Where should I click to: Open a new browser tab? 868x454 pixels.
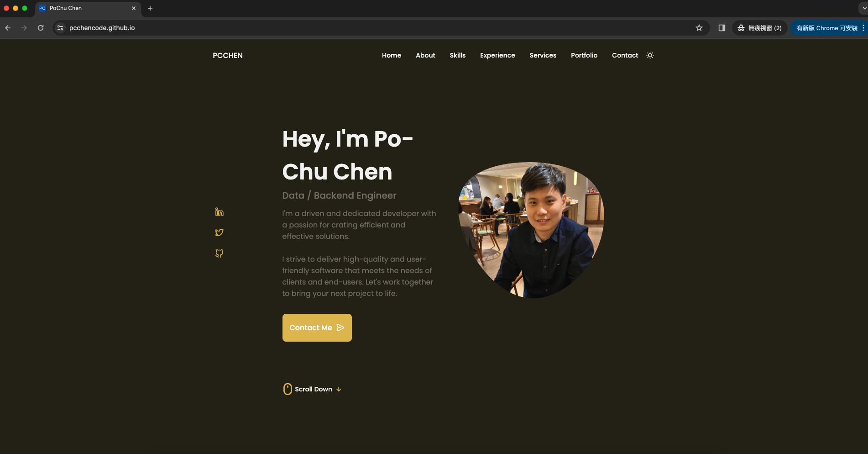pos(150,8)
